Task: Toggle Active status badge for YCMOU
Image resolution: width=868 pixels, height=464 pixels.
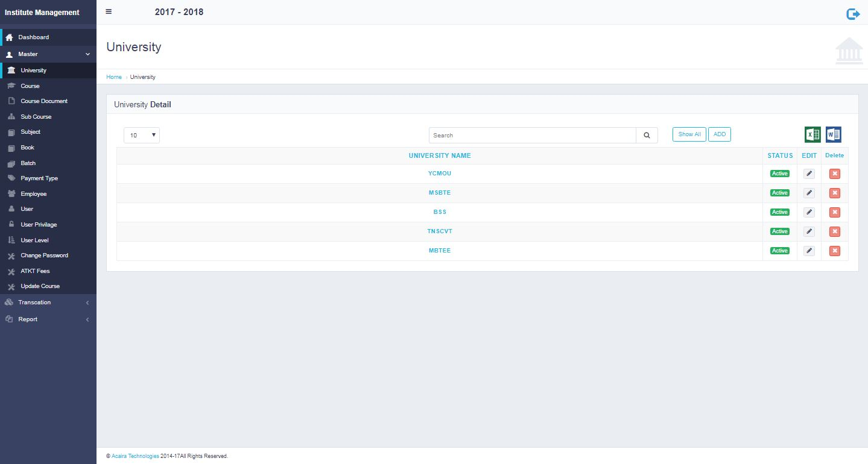Action: [779, 174]
